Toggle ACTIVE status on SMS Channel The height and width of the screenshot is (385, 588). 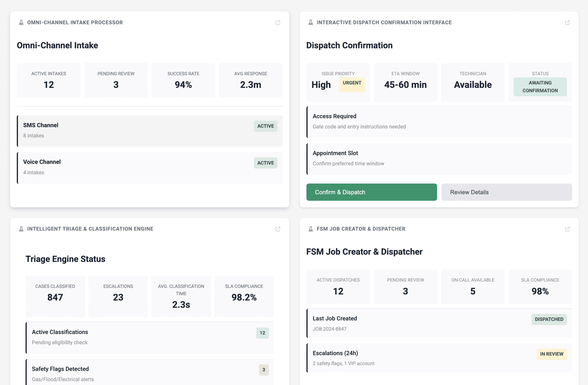[x=265, y=126]
